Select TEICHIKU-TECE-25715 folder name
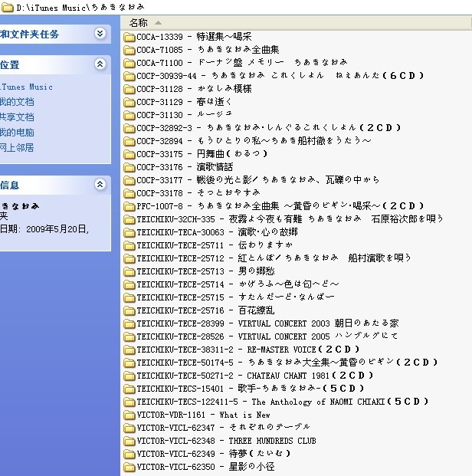 click(236, 297)
